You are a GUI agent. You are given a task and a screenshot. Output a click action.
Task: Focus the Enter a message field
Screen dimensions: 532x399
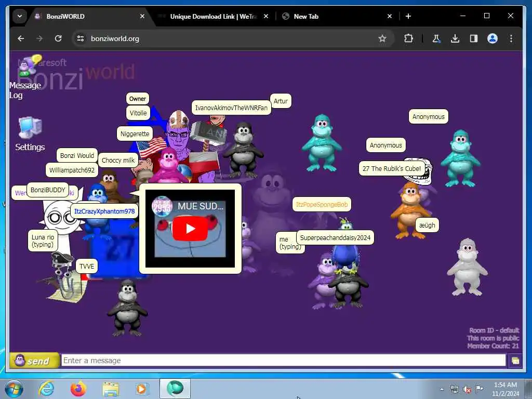283,361
